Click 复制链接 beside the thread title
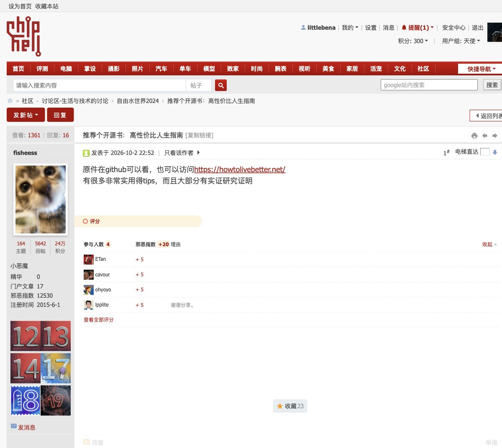Viewport: 502px width, 448px height. 199,135
